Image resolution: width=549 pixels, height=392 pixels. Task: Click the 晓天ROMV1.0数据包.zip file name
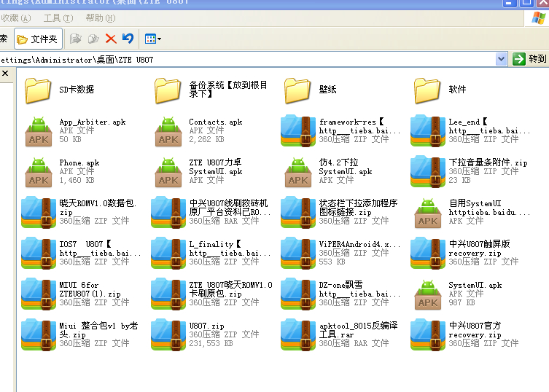(x=98, y=208)
